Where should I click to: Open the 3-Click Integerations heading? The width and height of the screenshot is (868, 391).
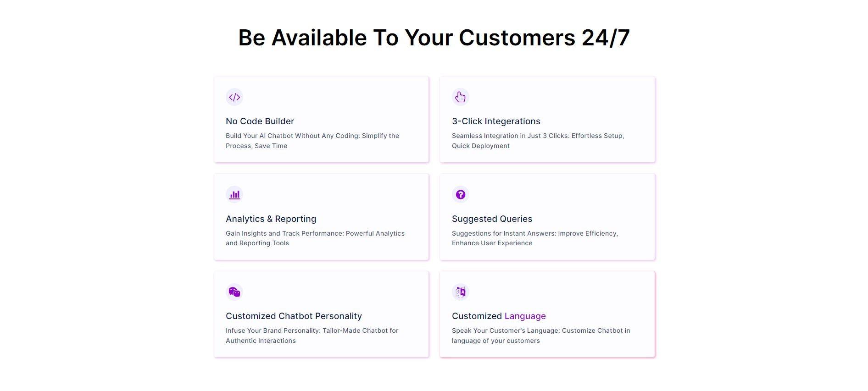click(x=496, y=121)
